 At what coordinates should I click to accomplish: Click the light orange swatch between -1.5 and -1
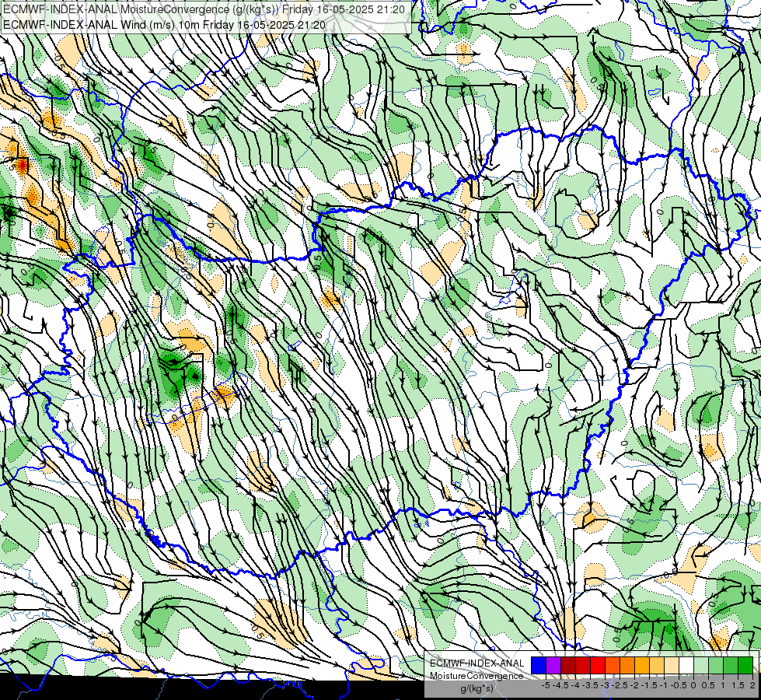click(657, 666)
